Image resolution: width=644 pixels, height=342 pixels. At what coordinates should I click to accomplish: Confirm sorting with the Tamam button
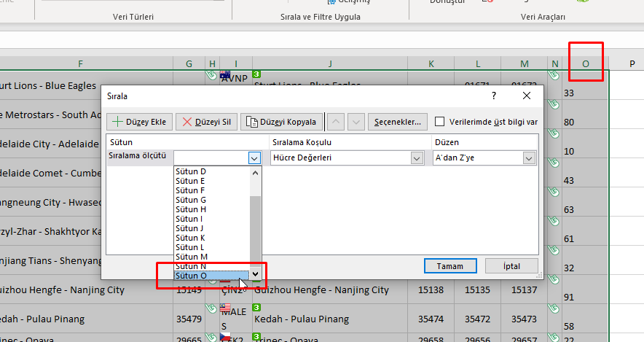(450, 266)
